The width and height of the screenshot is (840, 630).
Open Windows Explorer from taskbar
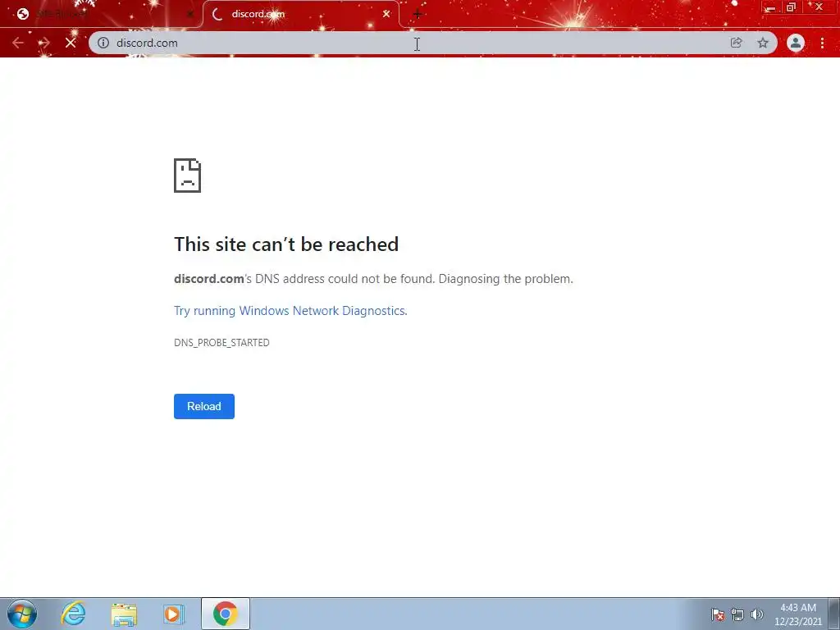click(124, 614)
